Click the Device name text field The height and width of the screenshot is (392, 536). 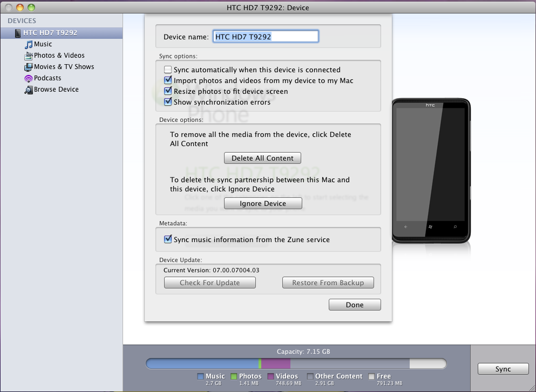pos(266,37)
